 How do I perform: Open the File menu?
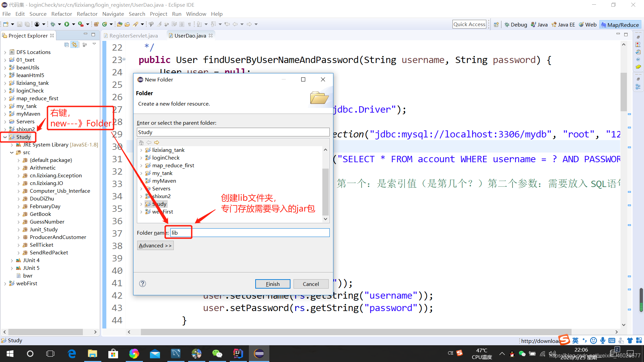point(6,14)
